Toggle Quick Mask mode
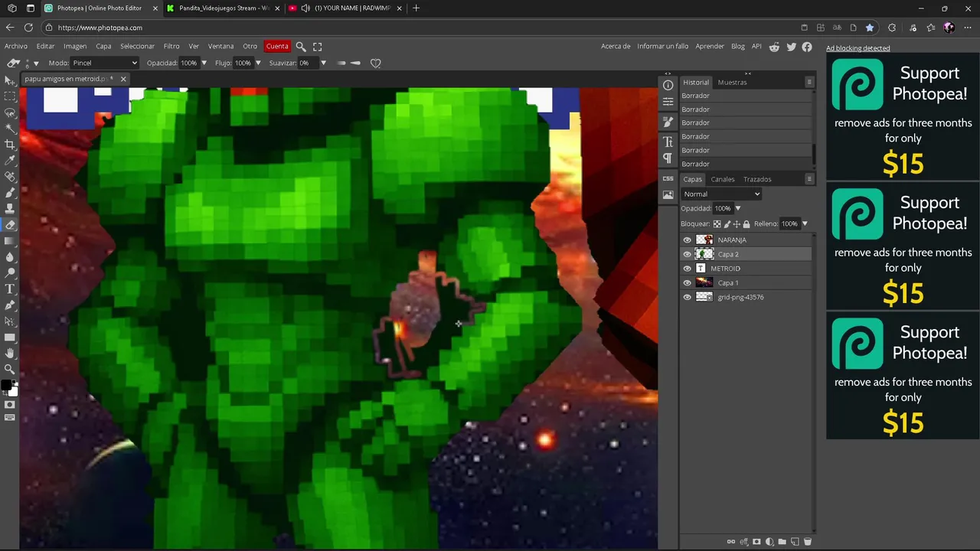Viewport: 980px width, 551px height. click(10, 405)
